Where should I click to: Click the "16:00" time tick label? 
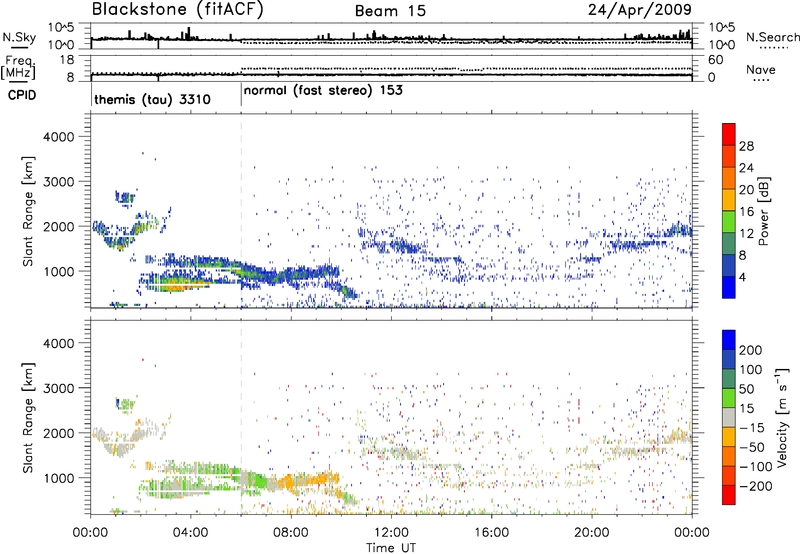click(491, 533)
